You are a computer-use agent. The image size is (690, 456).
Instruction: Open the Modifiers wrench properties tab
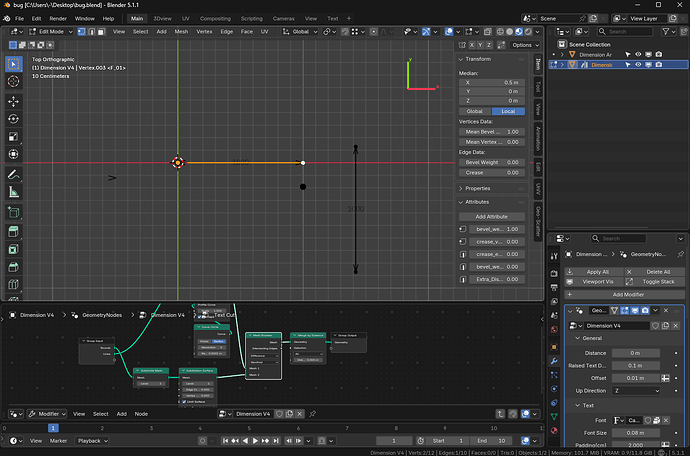[x=554, y=361]
